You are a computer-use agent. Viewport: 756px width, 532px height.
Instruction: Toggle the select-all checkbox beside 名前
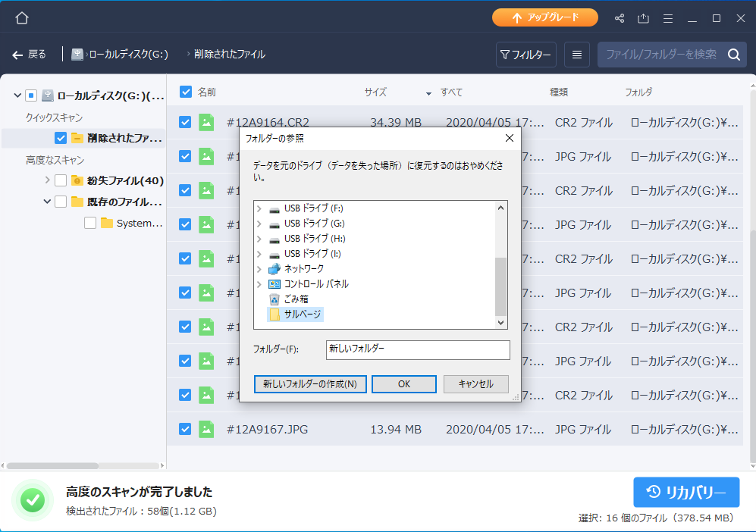186,92
